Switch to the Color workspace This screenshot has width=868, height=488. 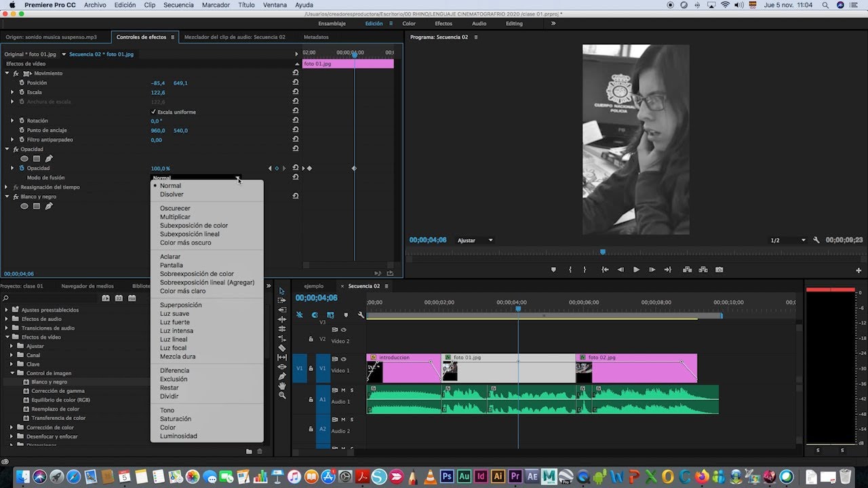[x=409, y=24]
